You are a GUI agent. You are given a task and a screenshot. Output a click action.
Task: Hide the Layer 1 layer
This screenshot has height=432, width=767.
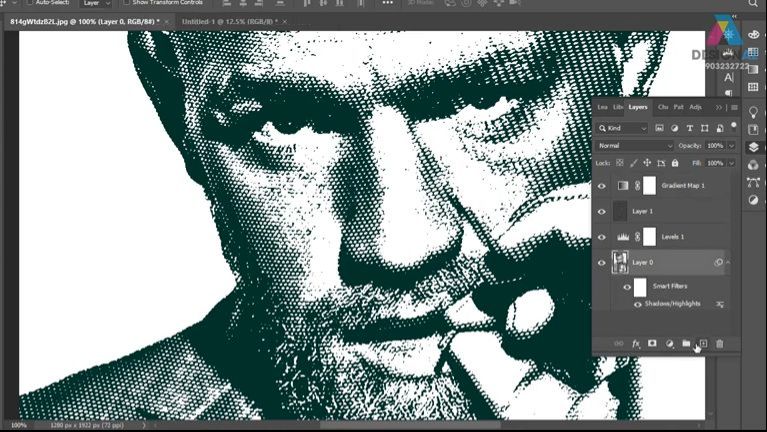tap(602, 212)
